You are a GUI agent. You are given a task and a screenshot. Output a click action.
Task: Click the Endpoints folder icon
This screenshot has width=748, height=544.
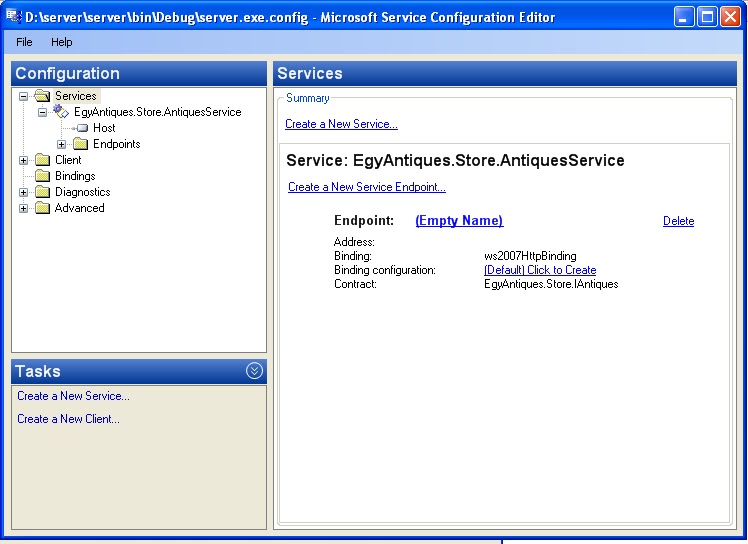(x=81, y=144)
